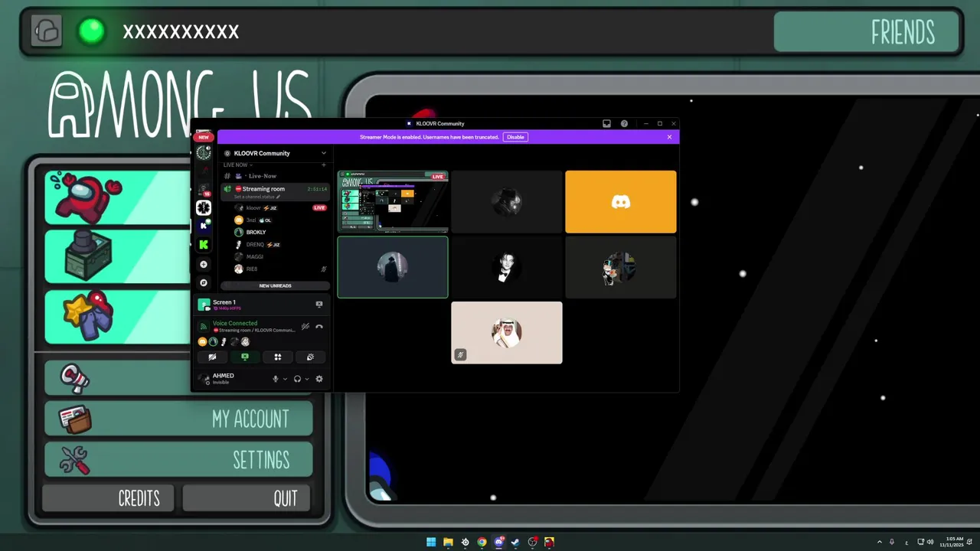
Task: Click Among Us play crewmate button
Action: pos(119,197)
